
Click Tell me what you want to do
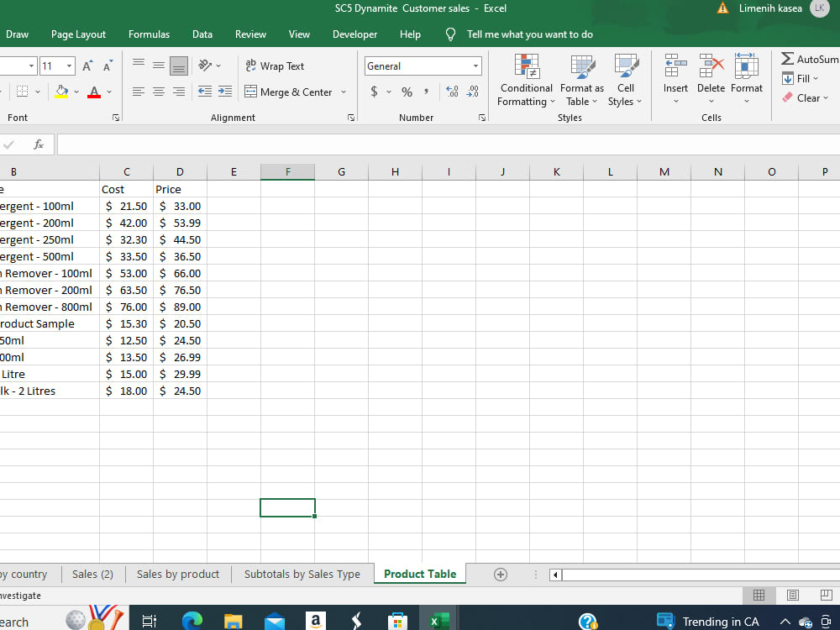(x=529, y=34)
